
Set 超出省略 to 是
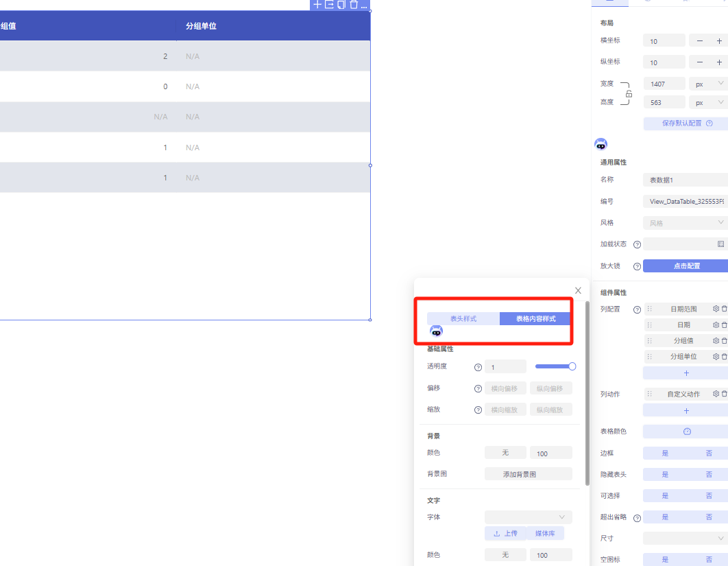point(665,517)
